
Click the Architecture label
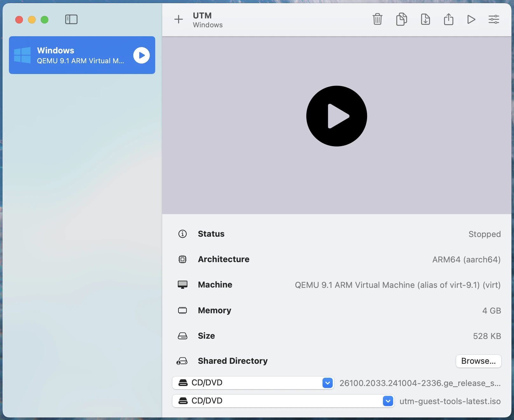pyautogui.click(x=224, y=259)
